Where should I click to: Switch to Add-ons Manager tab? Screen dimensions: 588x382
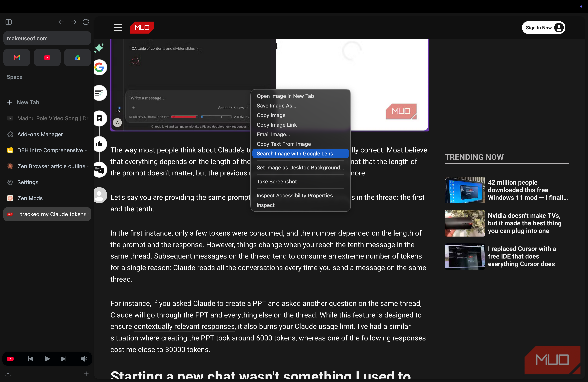click(47, 134)
